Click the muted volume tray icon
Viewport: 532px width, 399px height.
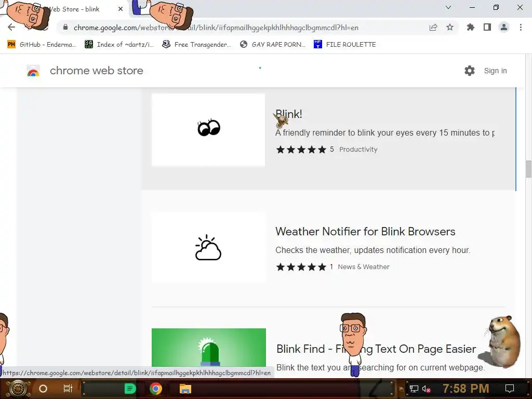point(426,389)
